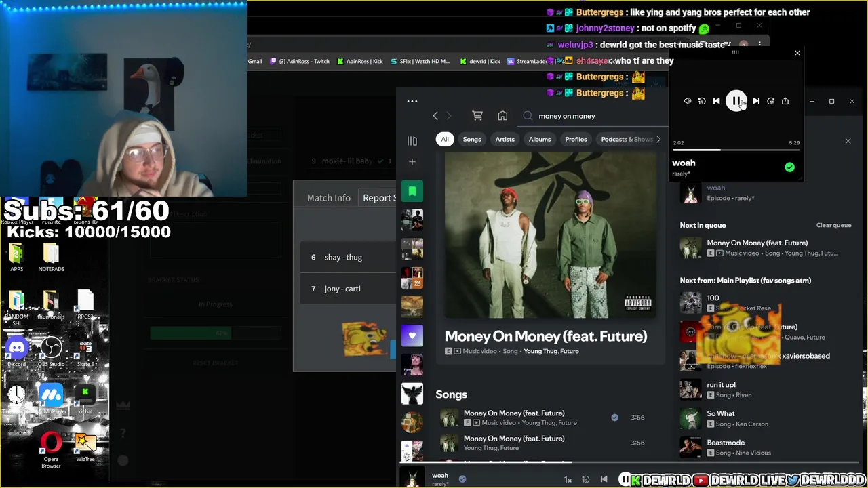868x488 pixels.
Task: Play 100 from the Main Playlist queue
Action: point(766,302)
